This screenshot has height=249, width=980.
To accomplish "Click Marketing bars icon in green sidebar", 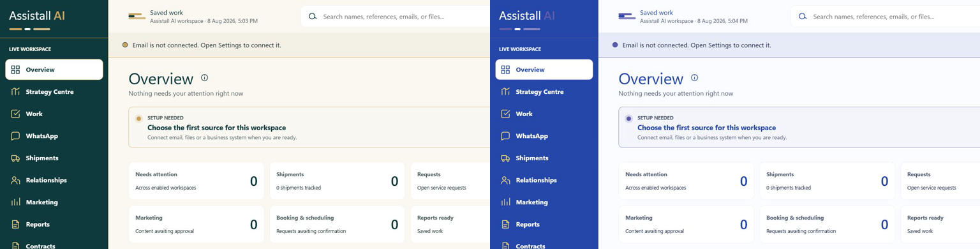I will click(x=15, y=202).
